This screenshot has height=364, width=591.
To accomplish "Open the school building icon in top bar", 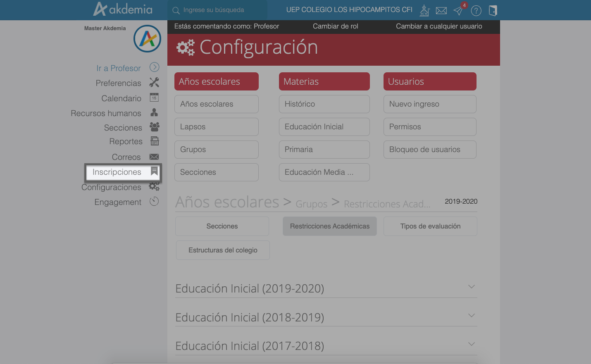I will pyautogui.click(x=424, y=10).
